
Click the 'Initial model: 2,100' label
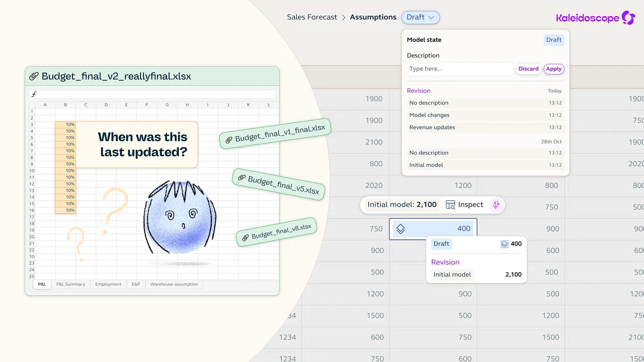coord(402,205)
